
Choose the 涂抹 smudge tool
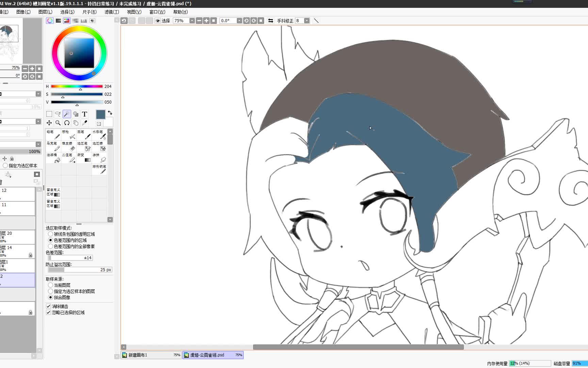[x=99, y=158]
